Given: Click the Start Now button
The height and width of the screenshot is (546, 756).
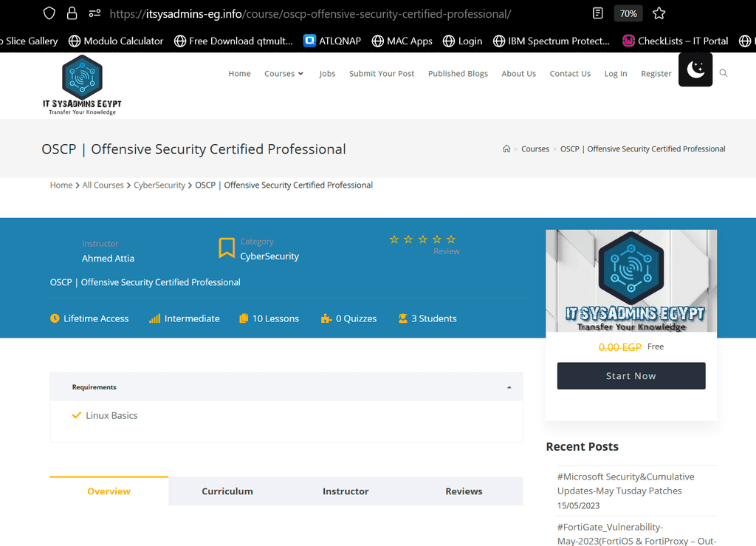Looking at the screenshot, I should (631, 376).
